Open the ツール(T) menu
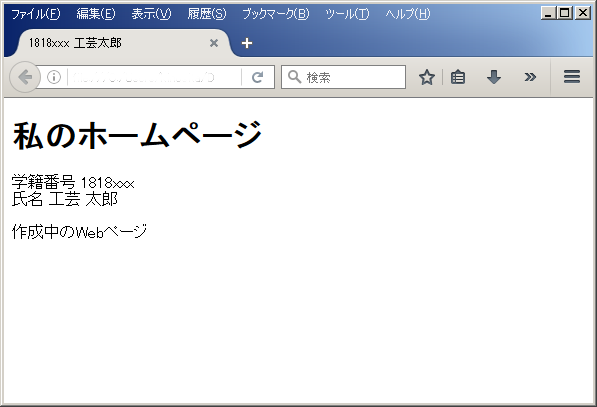Screen dimensions: 597x407 pos(347,14)
